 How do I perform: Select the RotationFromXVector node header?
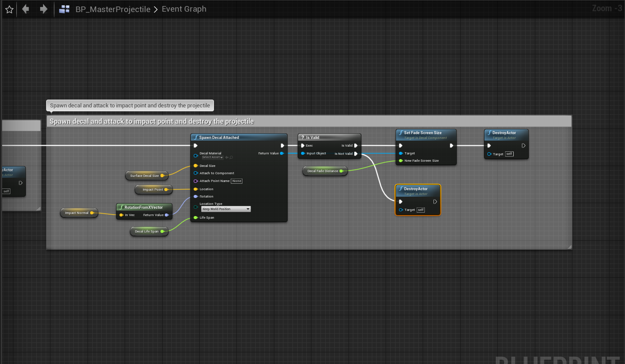click(x=144, y=207)
